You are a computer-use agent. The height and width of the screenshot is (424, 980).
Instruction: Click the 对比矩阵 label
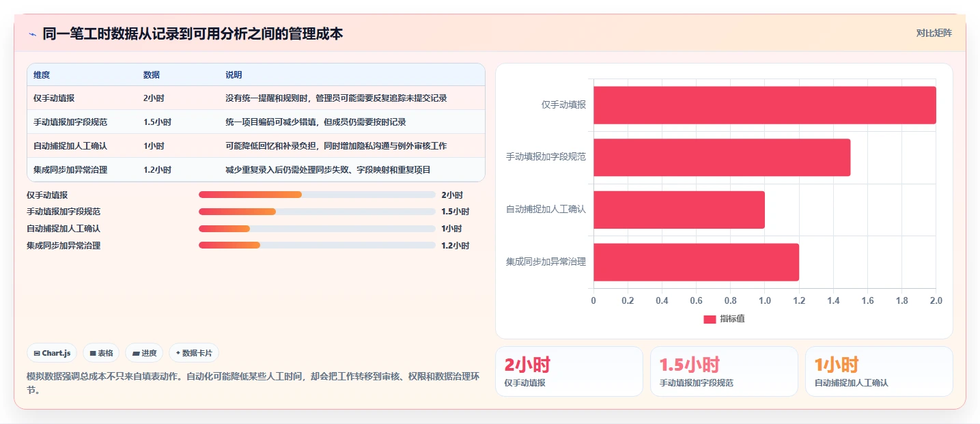(x=934, y=33)
